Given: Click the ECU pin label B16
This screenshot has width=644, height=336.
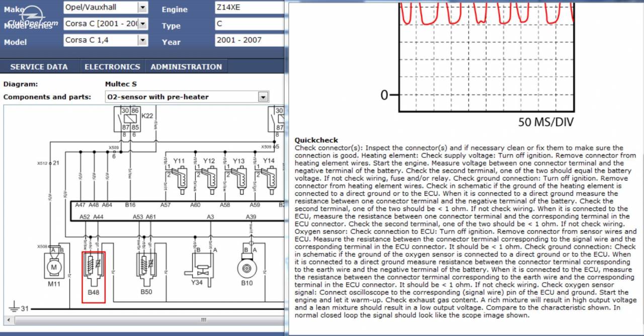Looking at the screenshot, I should (x=130, y=205).
